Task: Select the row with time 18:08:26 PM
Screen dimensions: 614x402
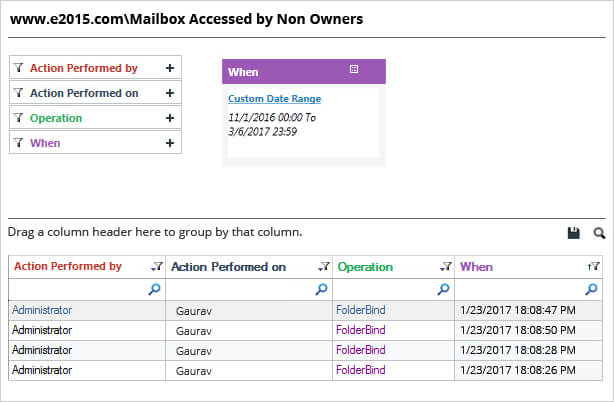Action: pos(305,370)
